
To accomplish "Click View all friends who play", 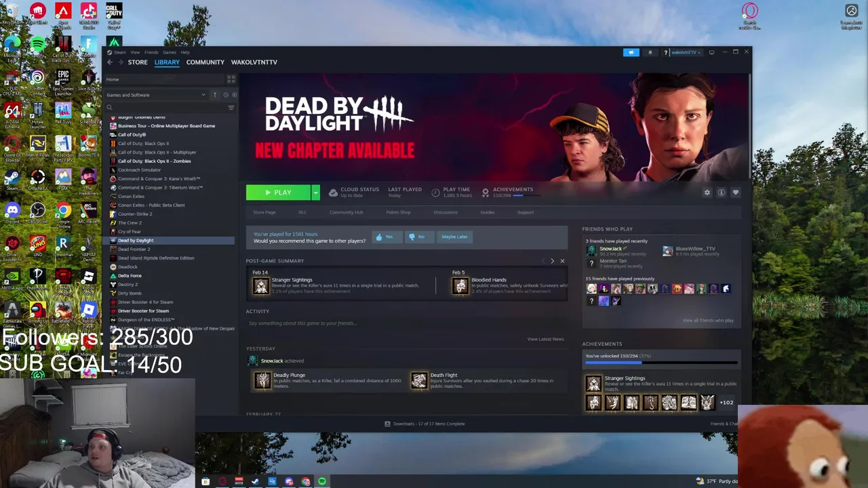I will [708, 321].
